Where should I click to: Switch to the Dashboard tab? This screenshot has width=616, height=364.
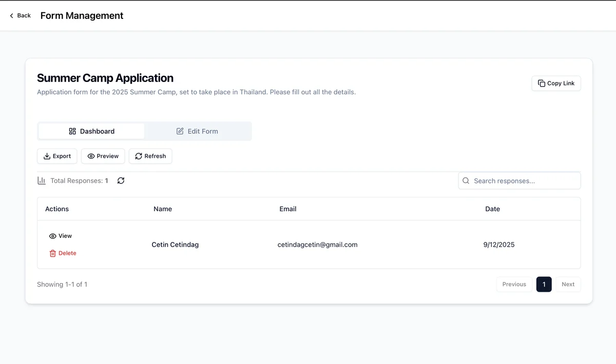[92, 131]
